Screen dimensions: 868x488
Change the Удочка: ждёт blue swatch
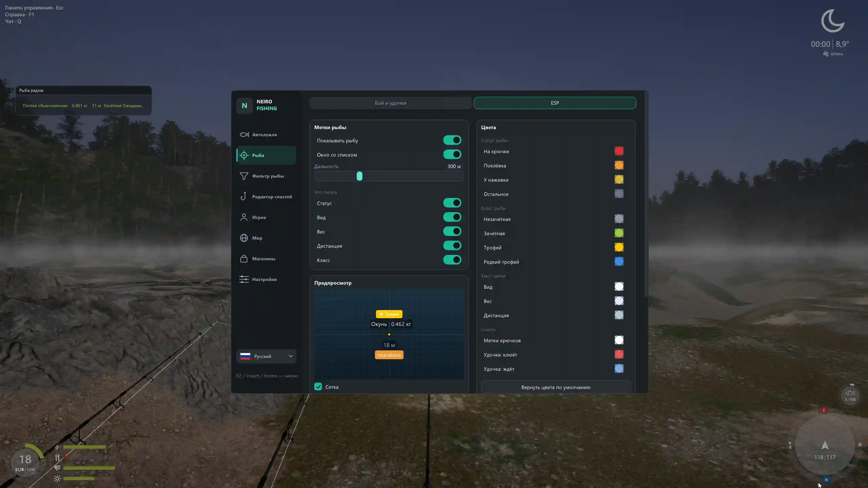click(619, 369)
